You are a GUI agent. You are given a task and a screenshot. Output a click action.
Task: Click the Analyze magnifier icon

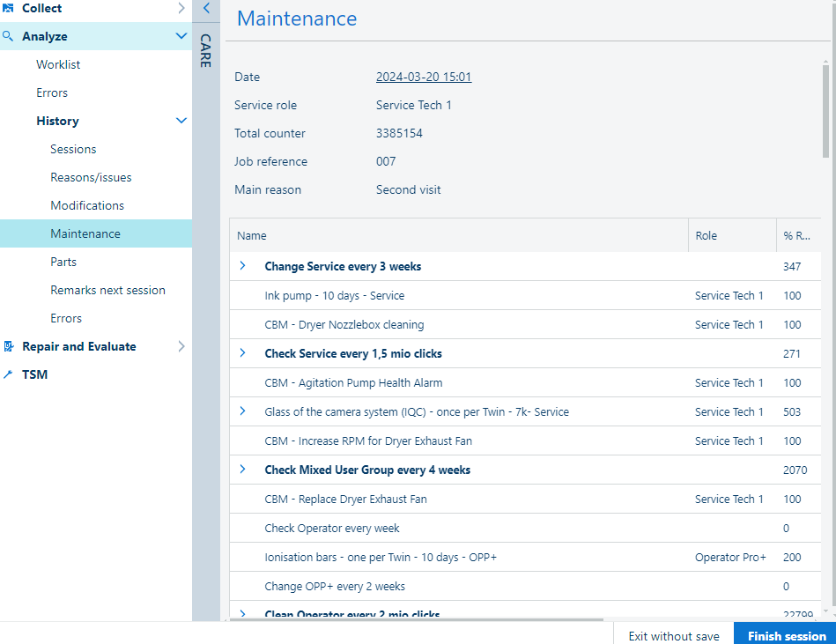(9, 36)
